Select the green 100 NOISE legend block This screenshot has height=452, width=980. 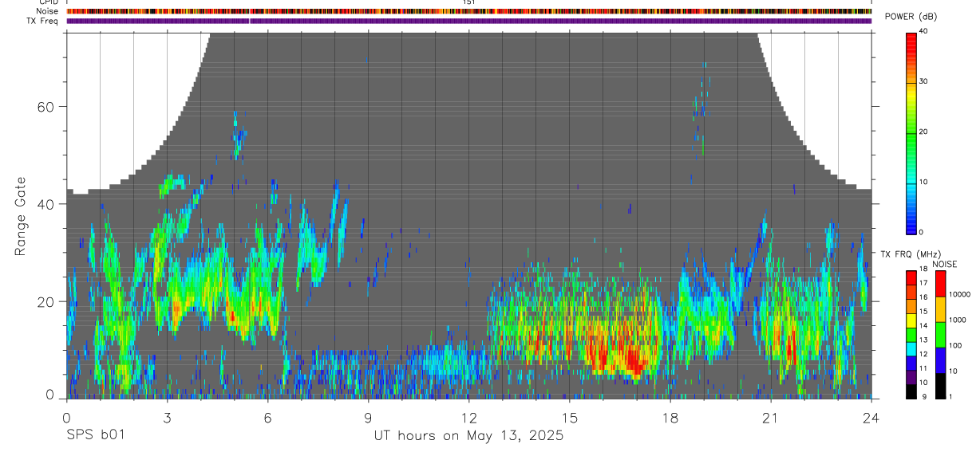point(940,334)
